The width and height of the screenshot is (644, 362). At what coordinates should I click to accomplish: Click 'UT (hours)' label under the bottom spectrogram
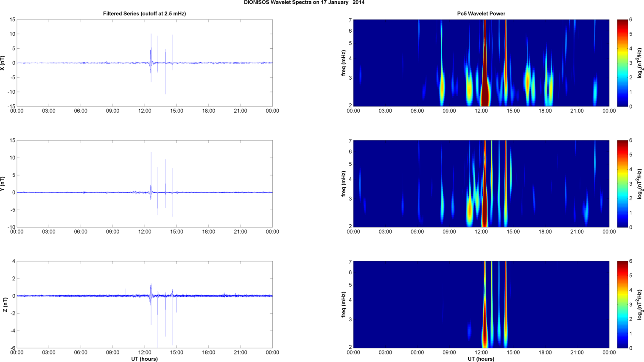[x=481, y=359]
